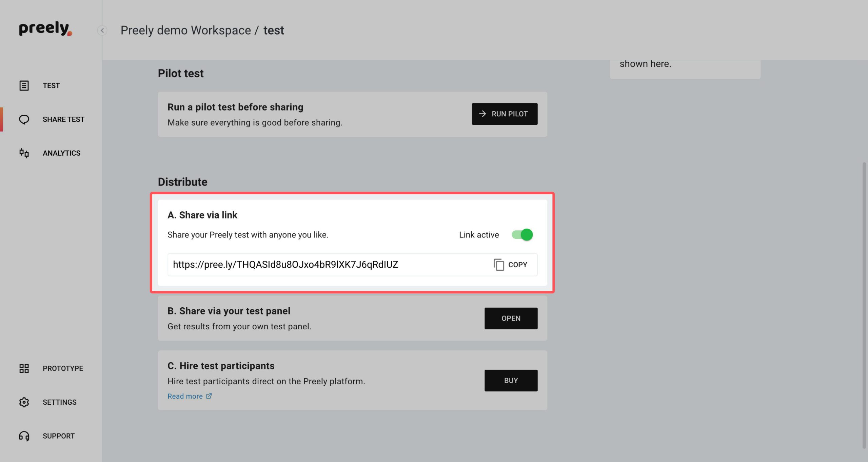Click the Share Test speech bubble icon
Screen dimensions: 868x462
point(24,119)
